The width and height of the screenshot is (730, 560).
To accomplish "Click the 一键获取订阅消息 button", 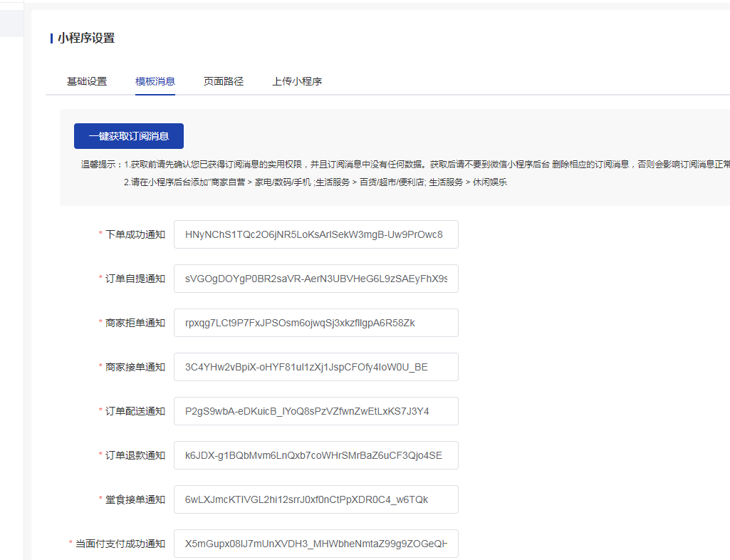I will [x=129, y=136].
